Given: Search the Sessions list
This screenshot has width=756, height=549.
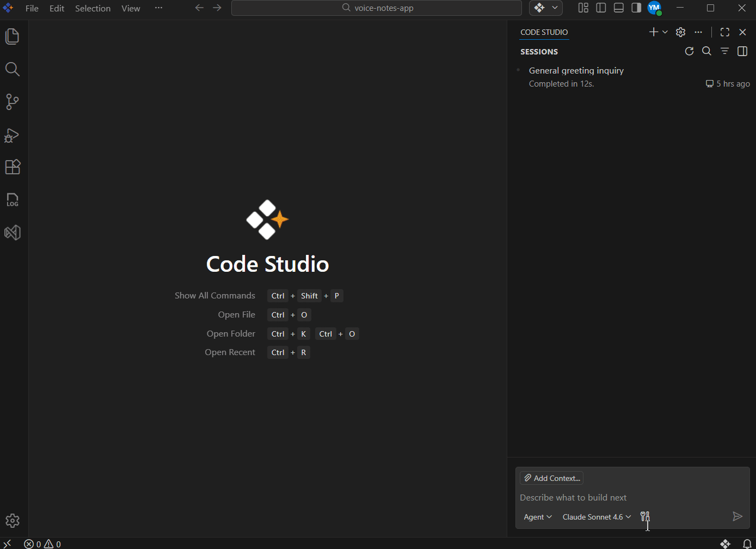Looking at the screenshot, I should point(706,51).
